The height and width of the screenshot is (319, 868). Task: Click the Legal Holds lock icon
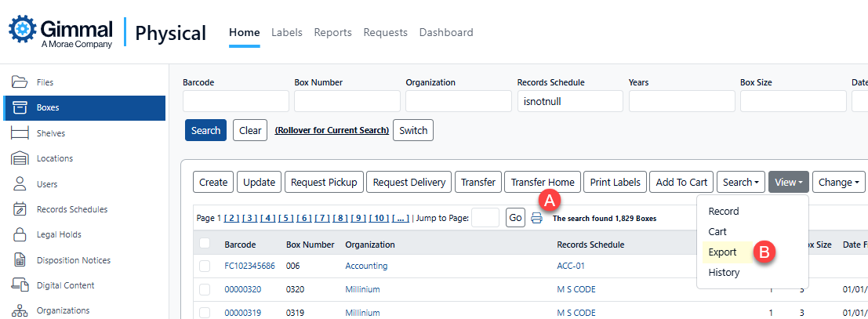pyautogui.click(x=20, y=234)
